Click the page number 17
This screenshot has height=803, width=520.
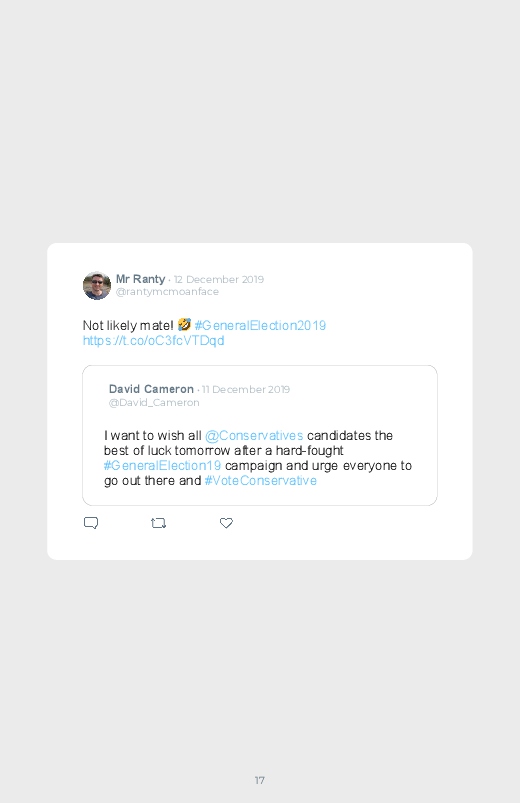[260, 780]
